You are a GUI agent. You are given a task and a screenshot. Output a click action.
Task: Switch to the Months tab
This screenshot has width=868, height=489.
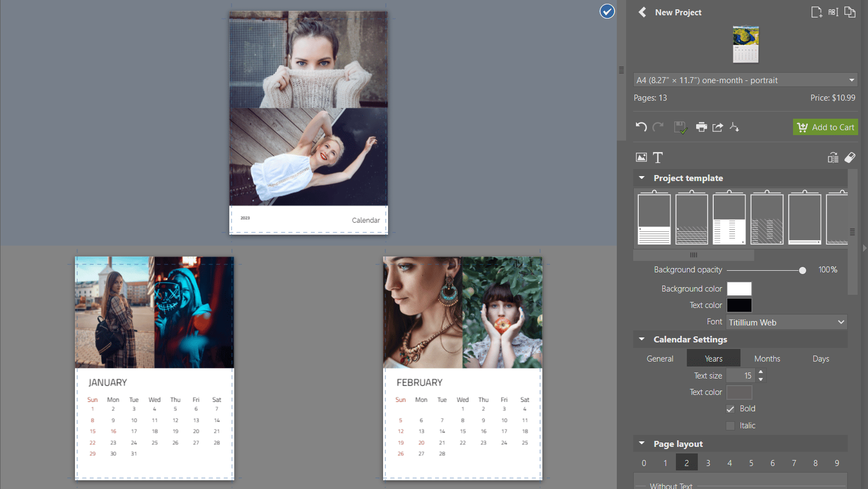click(x=767, y=359)
